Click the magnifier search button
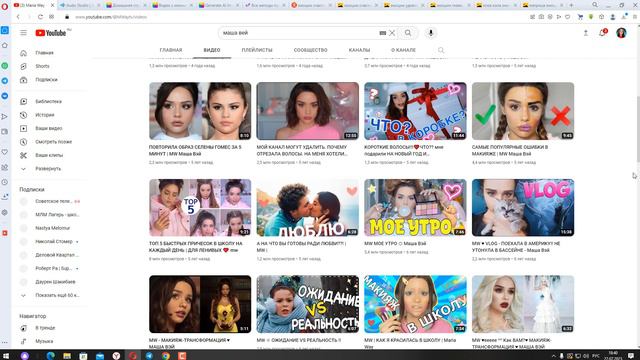Viewport: 640px width, 360px height. coord(408,33)
